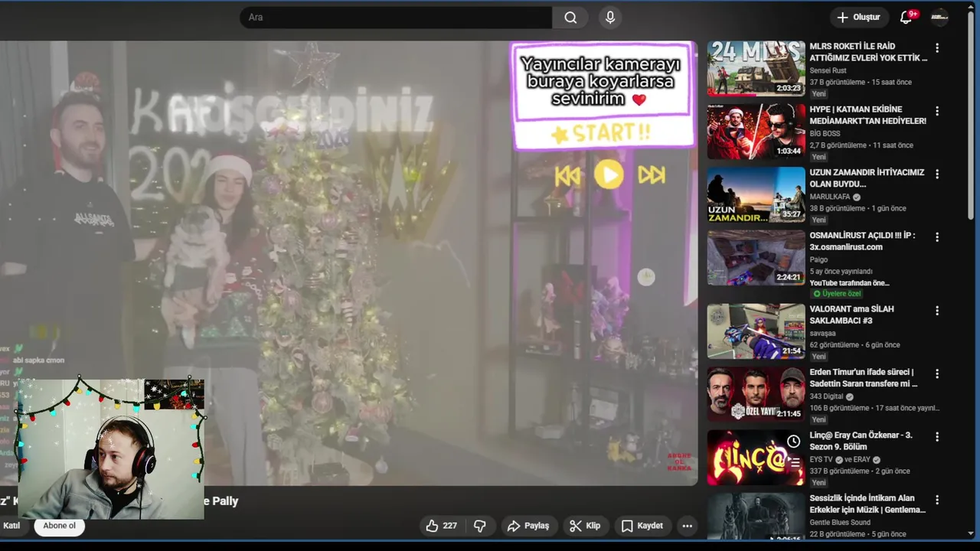Click the START!! label in video

tap(601, 133)
